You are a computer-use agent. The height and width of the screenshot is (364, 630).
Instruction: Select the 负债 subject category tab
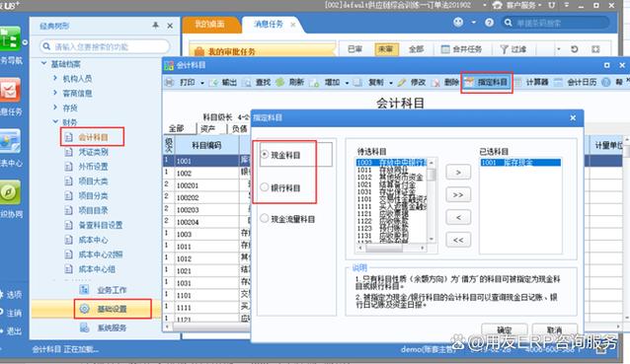(240, 128)
